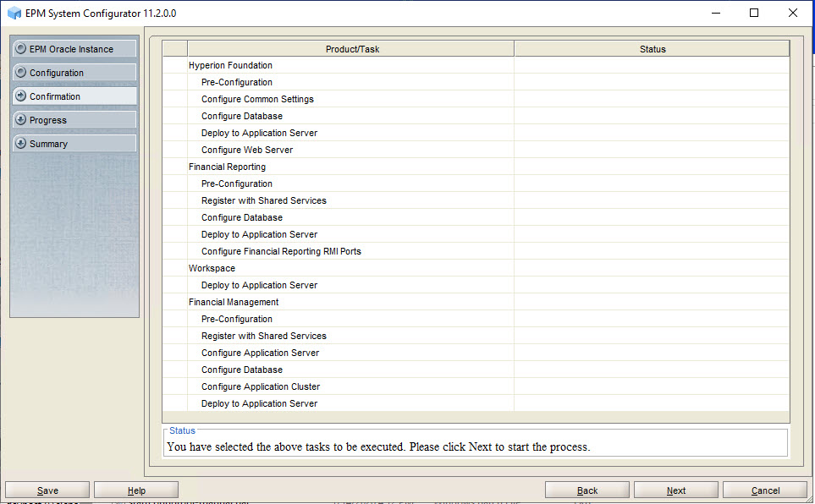Select Register with Shared Services under Financial Reporting
This screenshot has width=815, height=504.
[476, 200]
